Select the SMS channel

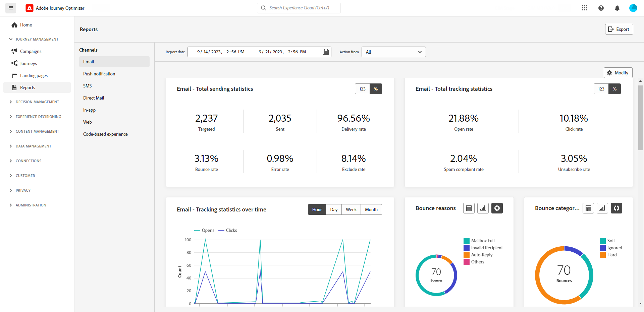(114, 86)
